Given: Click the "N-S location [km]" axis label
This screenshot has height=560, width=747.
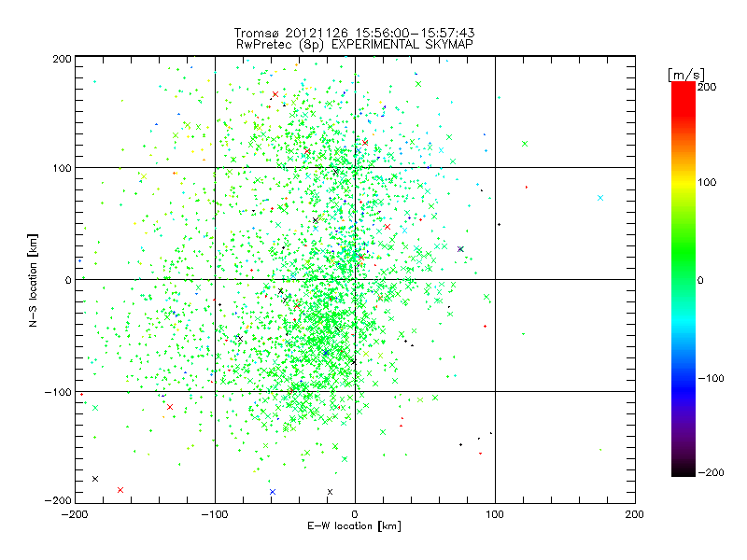Looking at the screenshot, I should tap(33, 280).
